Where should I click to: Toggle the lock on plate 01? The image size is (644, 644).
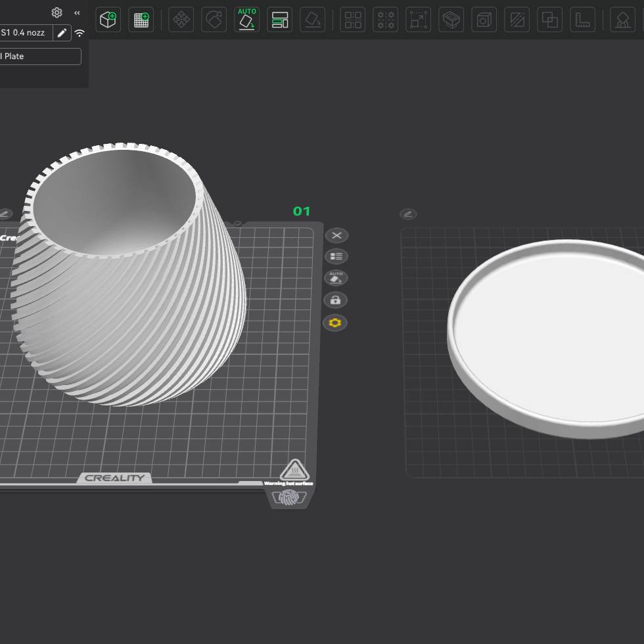[x=335, y=300]
